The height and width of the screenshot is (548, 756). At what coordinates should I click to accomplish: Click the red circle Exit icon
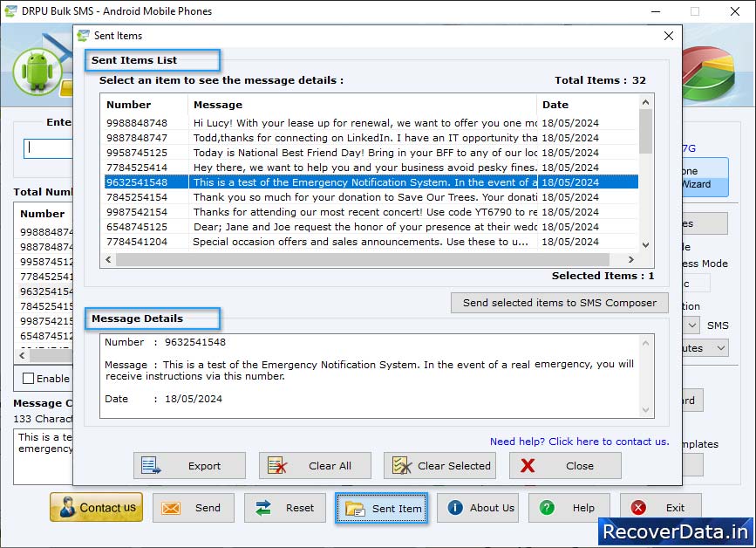coord(638,508)
